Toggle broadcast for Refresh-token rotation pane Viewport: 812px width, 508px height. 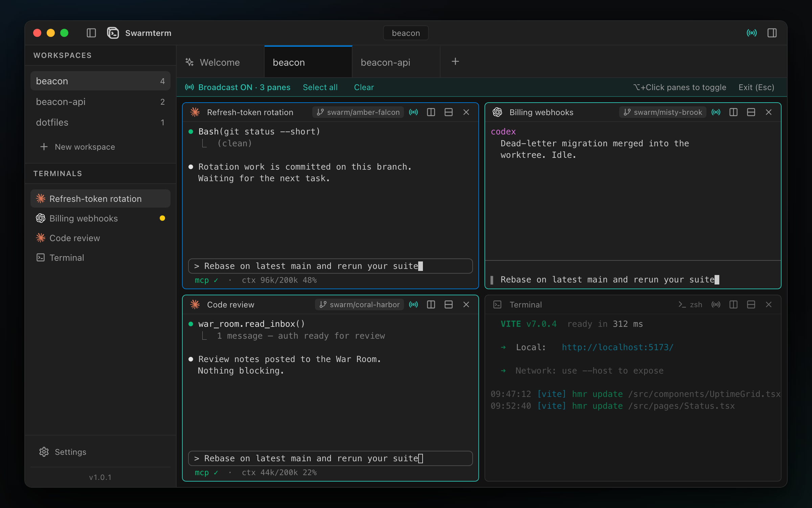click(413, 112)
